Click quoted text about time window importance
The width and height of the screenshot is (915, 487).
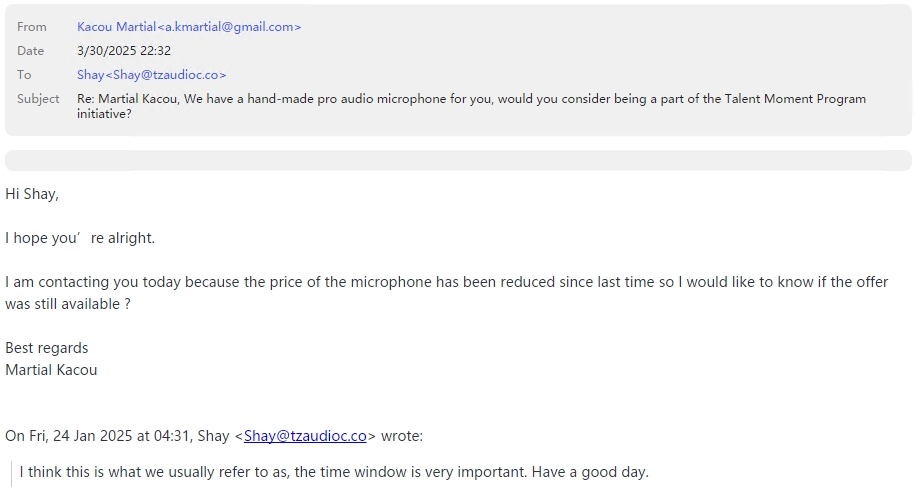(334, 472)
